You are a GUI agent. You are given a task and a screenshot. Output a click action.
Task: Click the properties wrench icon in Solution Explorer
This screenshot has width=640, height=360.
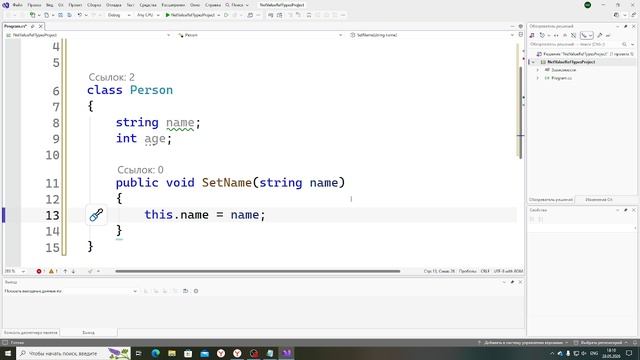(x=600, y=36)
